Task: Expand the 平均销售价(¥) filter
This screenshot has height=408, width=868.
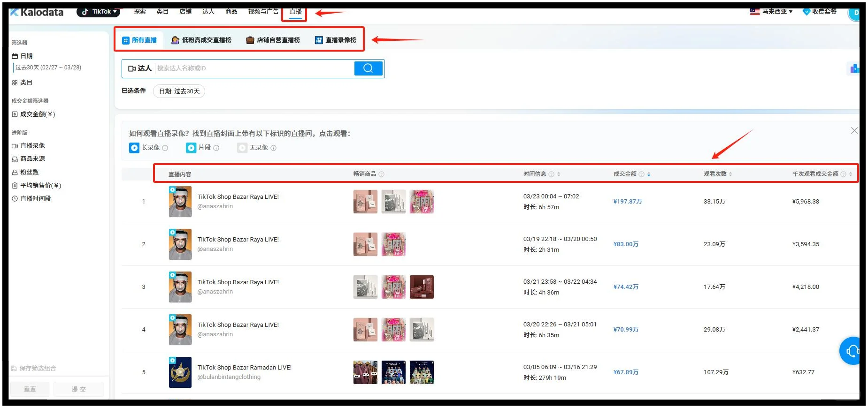Action: click(x=36, y=185)
